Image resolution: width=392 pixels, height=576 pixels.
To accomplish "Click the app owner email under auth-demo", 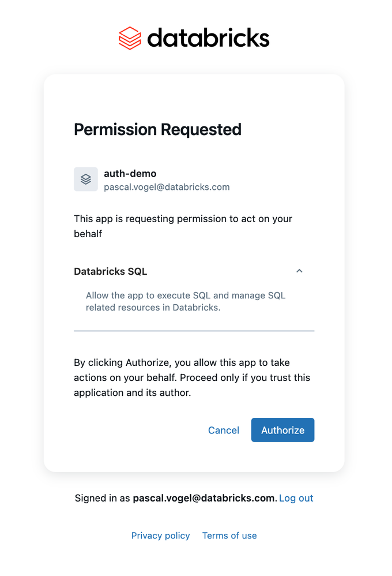I will click(167, 187).
